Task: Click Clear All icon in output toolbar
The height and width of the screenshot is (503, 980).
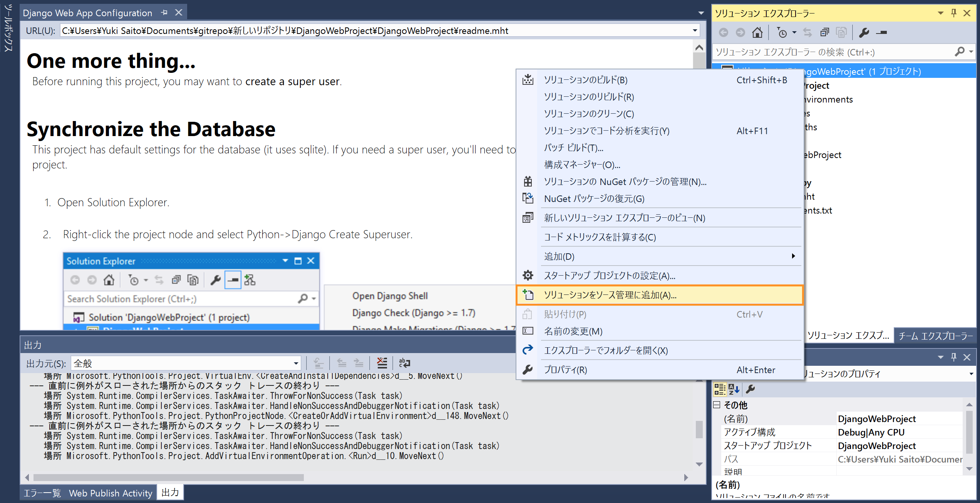Action: tap(382, 363)
